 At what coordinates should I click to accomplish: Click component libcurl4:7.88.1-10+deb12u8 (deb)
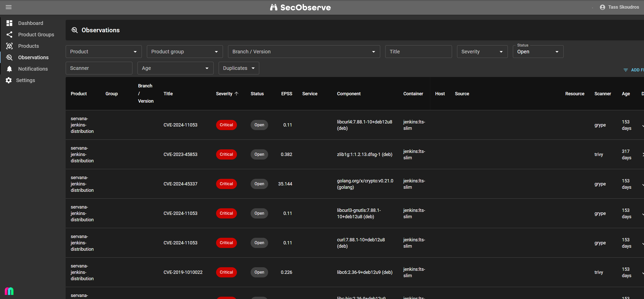(x=364, y=125)
